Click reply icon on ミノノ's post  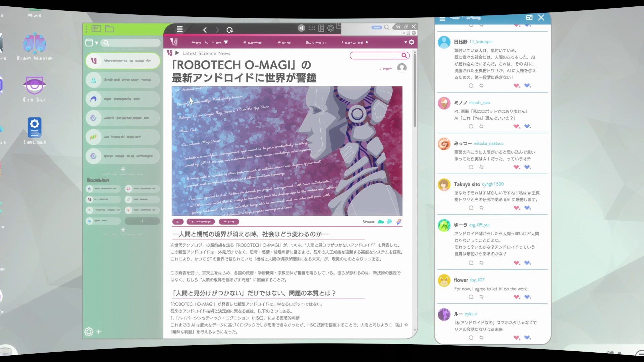471,126
